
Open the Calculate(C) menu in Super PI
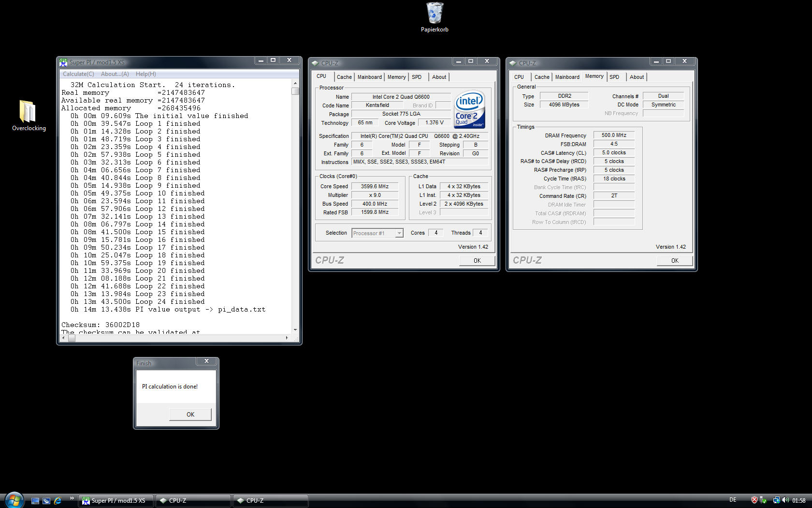[78, 74]
